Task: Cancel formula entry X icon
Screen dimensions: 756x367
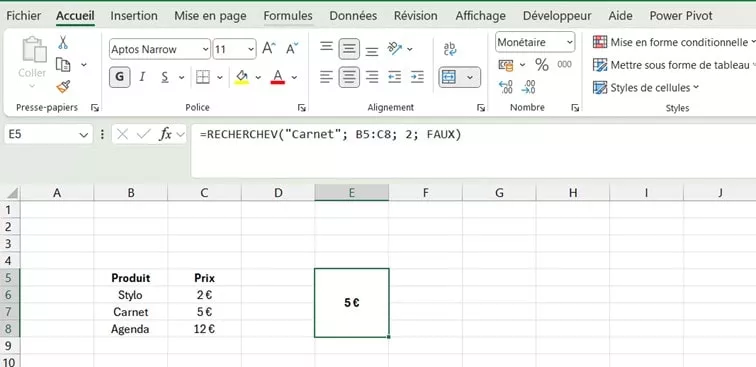Action: 122,135
